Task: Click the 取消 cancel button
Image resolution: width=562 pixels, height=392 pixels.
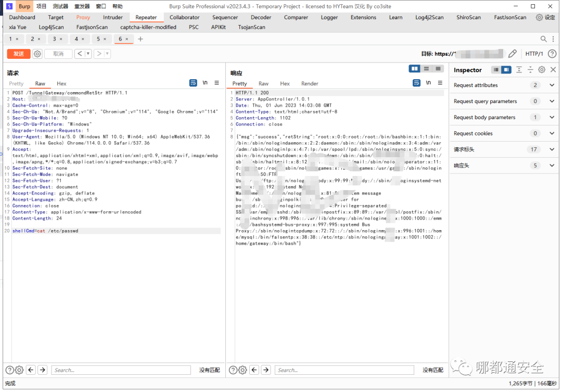Action: click(x=58, y=54)
